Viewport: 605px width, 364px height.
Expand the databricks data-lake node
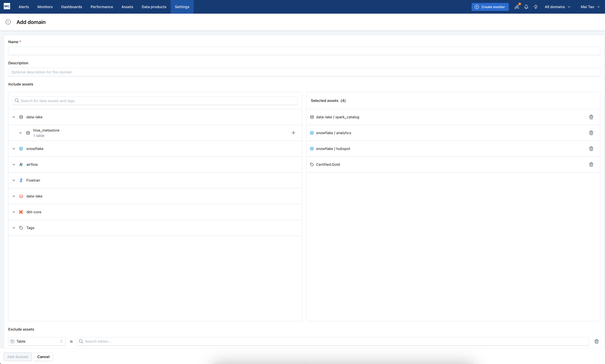[x=14, y=196]
